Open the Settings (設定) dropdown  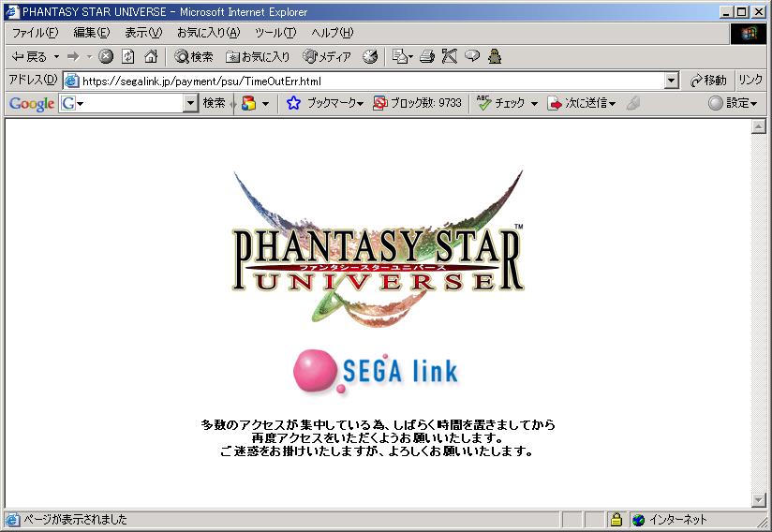733,103
